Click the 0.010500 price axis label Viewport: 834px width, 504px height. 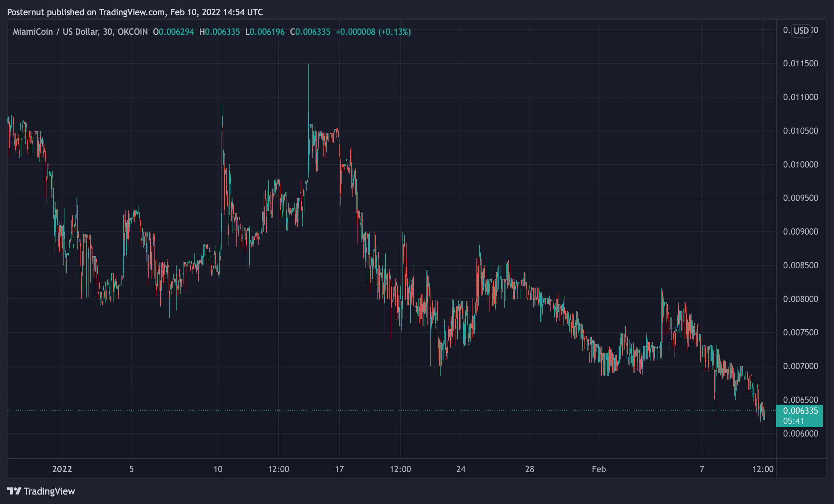(801, 131)
